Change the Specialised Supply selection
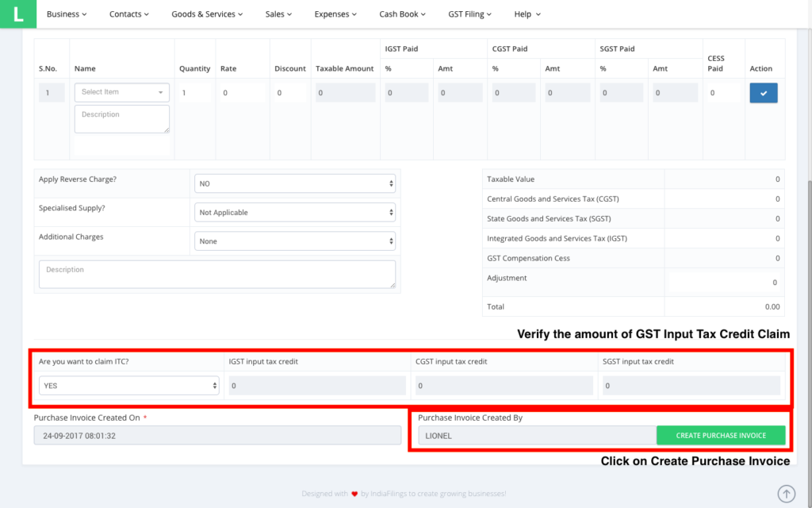Viewport: 812px width, 508px height. coord(294,212)
